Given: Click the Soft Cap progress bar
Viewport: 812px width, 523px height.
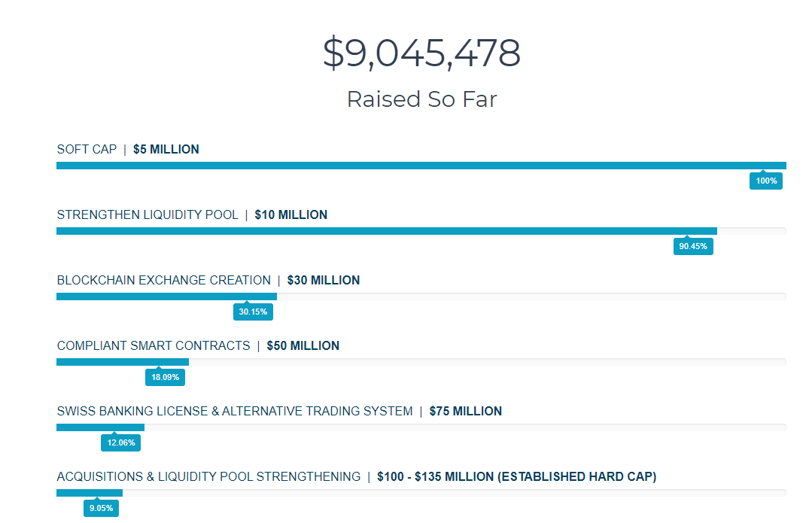Looking at the screenshot, I should tap(421, 166).
